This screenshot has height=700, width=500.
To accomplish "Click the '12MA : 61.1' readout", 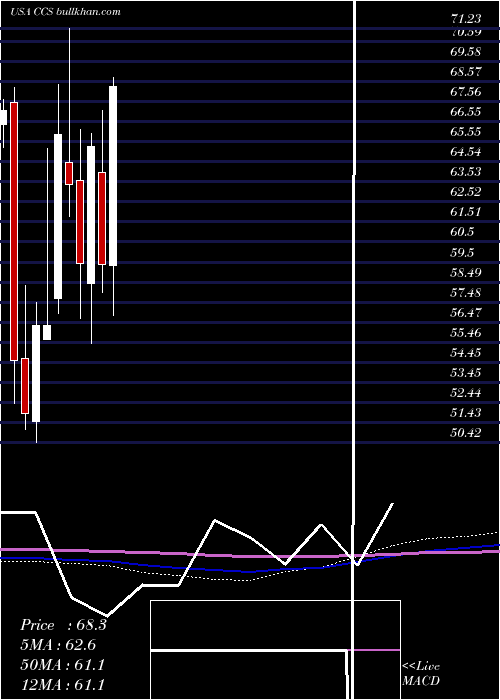I will pos(62,684).
